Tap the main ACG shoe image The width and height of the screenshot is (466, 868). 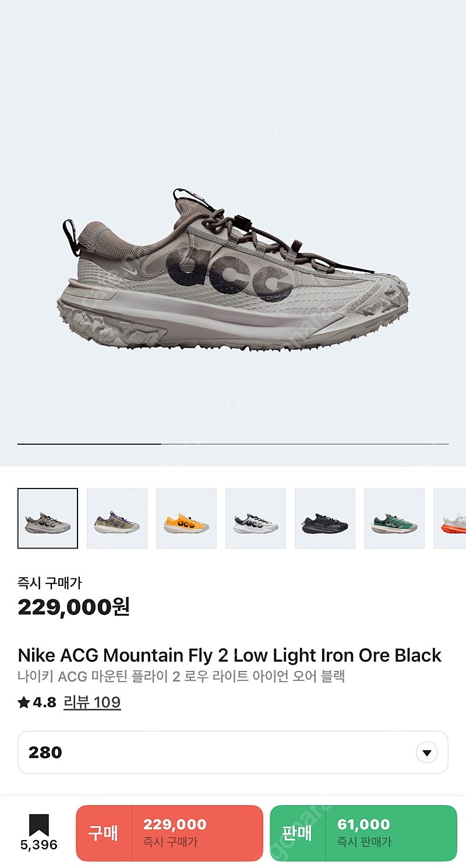[x=233, y=269]
